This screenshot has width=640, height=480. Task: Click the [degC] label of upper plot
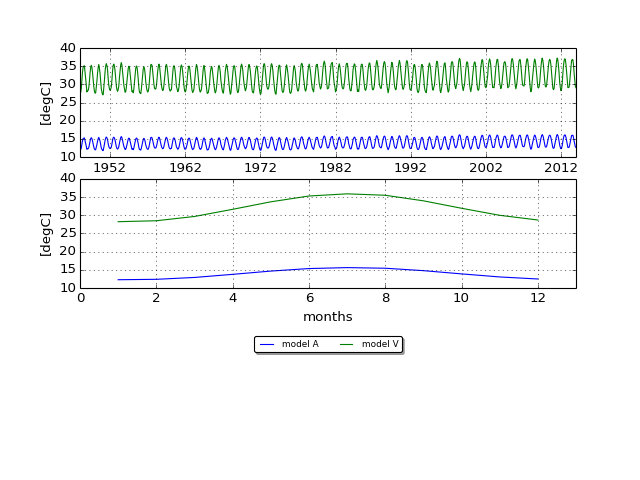tap(46, 104)
